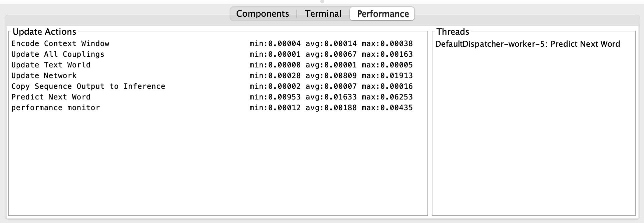Select the Update All Couplings entry
Image resolution: width=644 pixels, height=223 pixels.
(57, 54)
